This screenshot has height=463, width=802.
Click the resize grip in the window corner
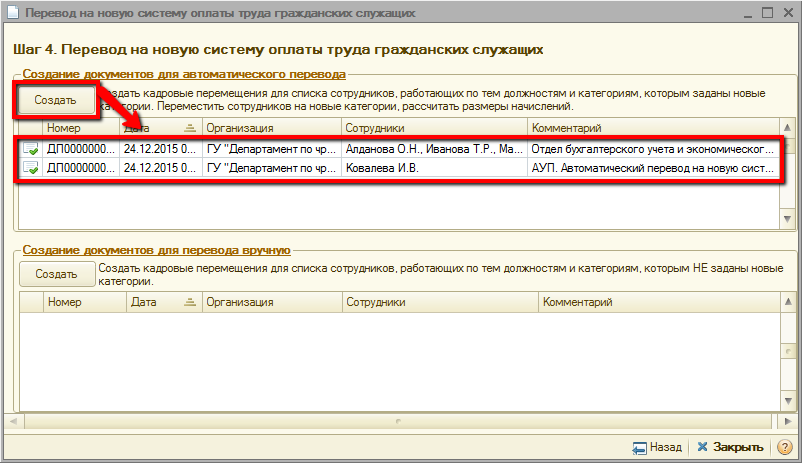pos(792,454)
